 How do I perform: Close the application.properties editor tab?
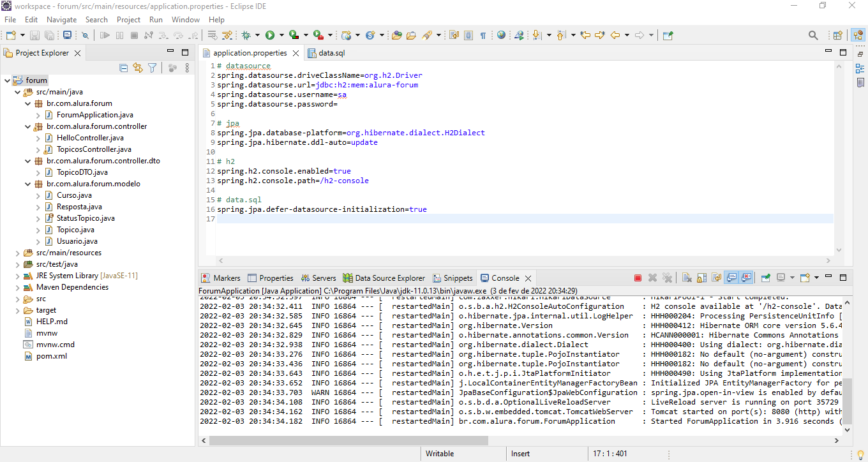[x=296, y=53]
